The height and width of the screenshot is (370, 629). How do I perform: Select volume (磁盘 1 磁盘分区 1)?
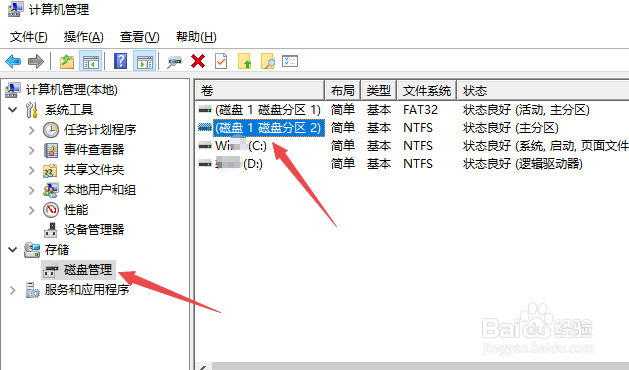(x=268, y=110)
